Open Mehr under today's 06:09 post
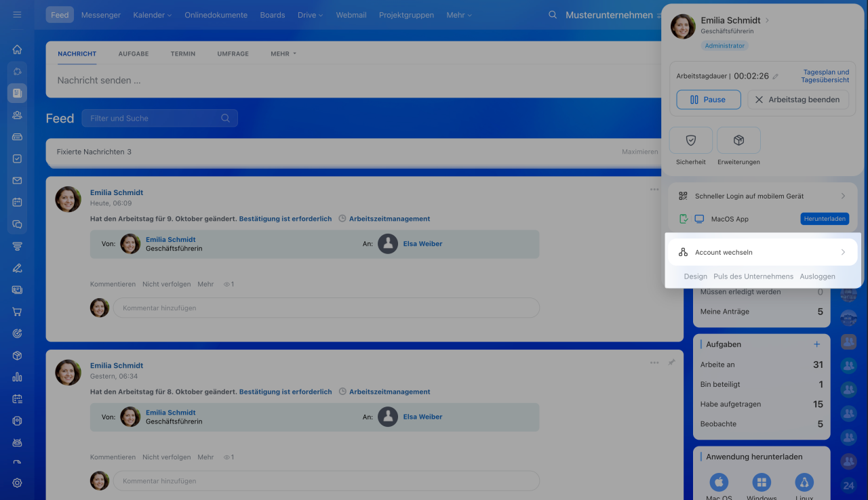This screenshot has width=868, height=500. click(x=205, y=285)
